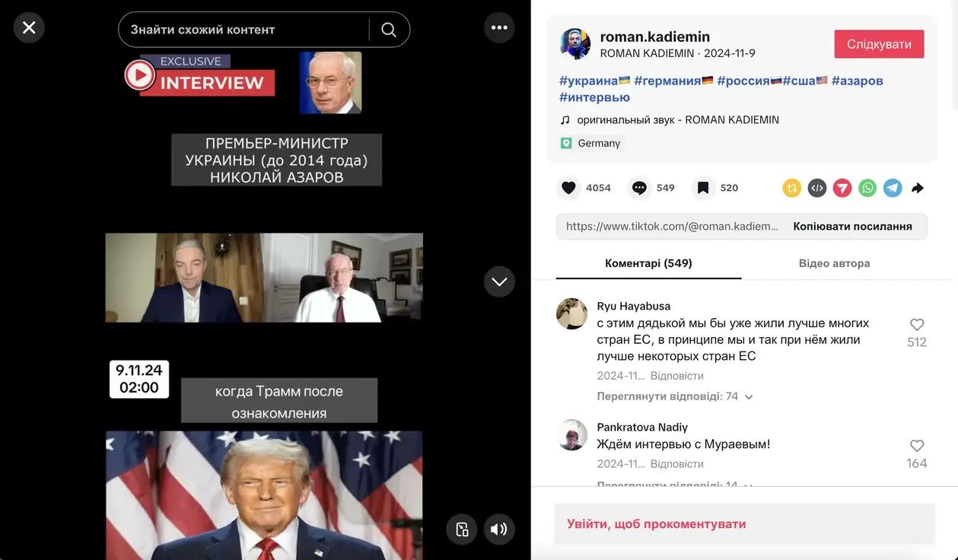The image size is (958, 560).
Task: Like Ryu Hayabusa's comment
Action: (x=917, y=325)
